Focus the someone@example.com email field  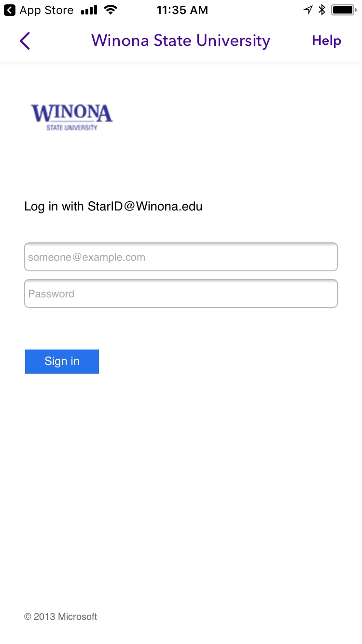181,257
